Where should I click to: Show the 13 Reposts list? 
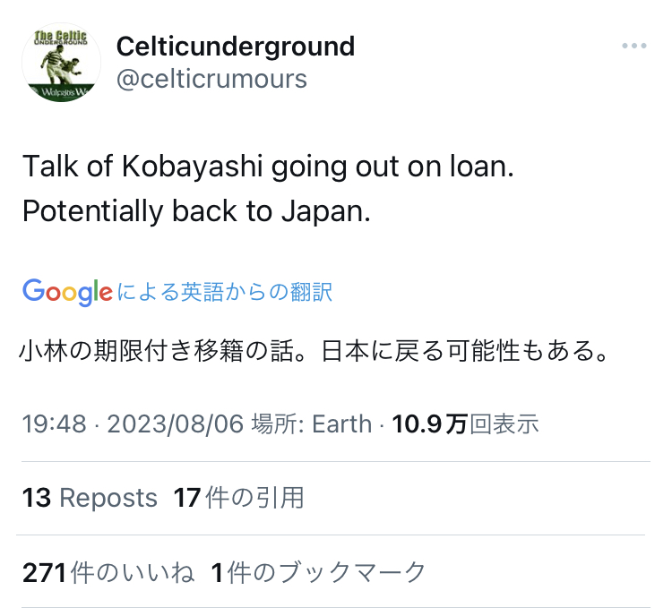[x=90, y=498]
